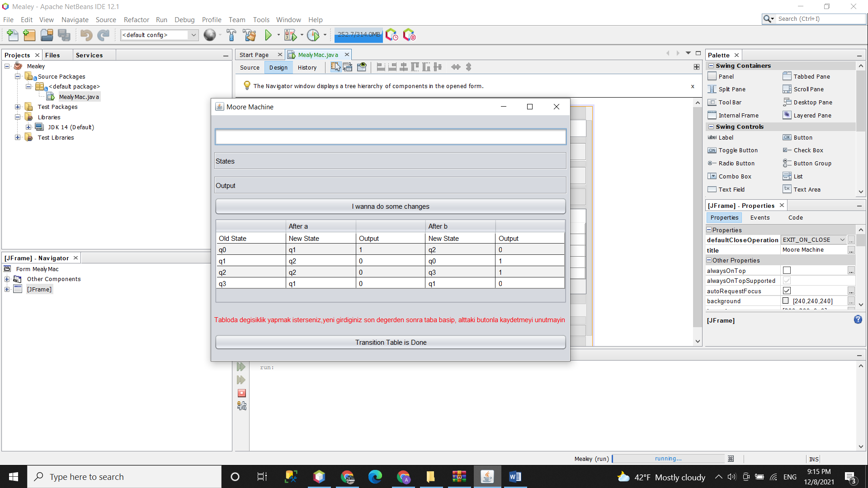This screenshot has width=868, height=488.
Task: Select MealyMac.java in Projects tree
Action: (79, 97)
